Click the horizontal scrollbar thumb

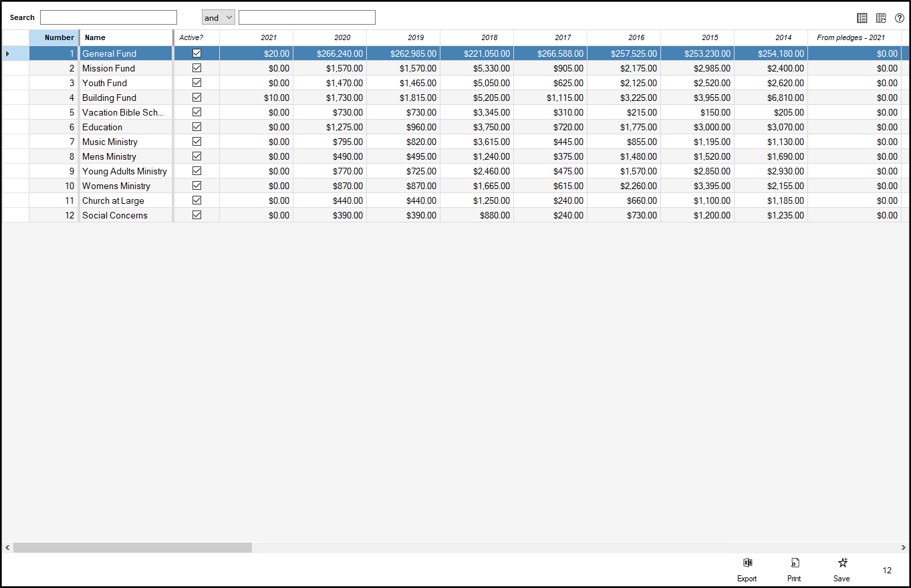point(132,547)
